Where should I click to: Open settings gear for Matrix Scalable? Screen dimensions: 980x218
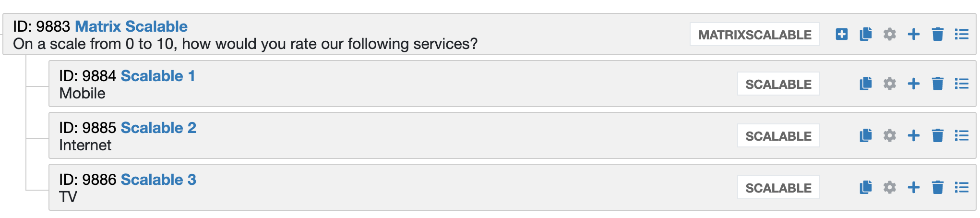pyautogui.click(x=889, y=34)
